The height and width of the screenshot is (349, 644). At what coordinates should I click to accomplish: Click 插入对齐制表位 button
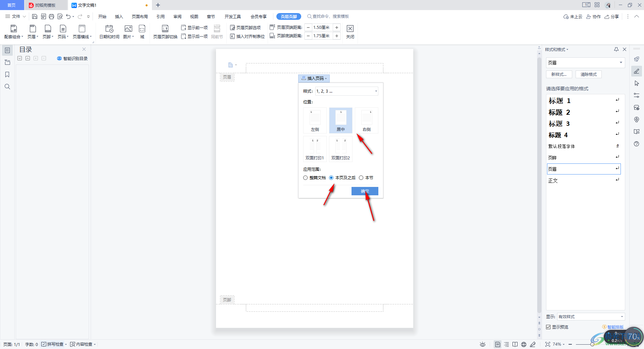click(248, 36)
